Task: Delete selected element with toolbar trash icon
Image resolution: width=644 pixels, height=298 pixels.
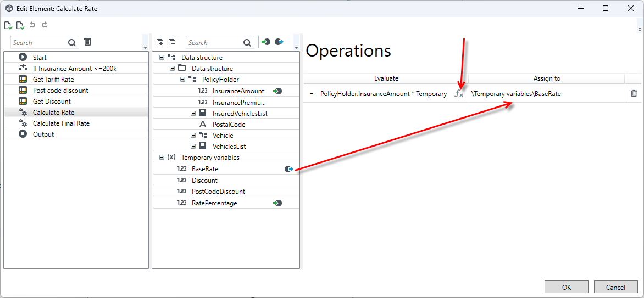Action: [87, 42]
